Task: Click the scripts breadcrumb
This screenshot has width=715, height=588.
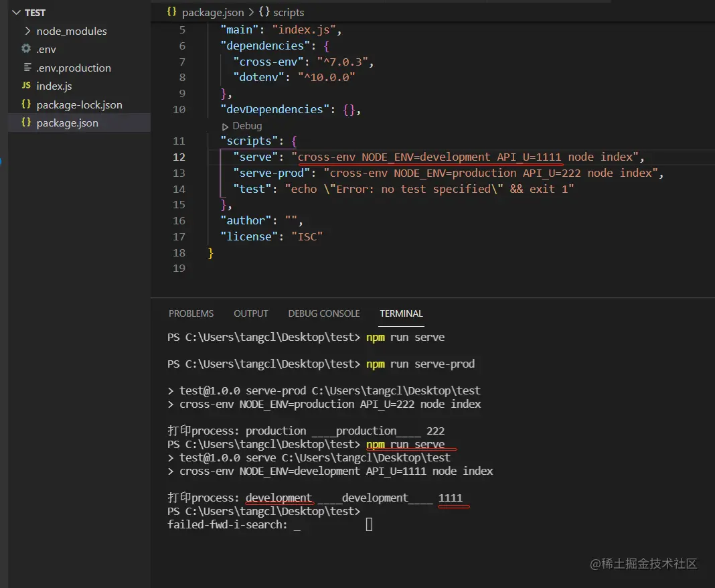Action: (x=289, y=13)
